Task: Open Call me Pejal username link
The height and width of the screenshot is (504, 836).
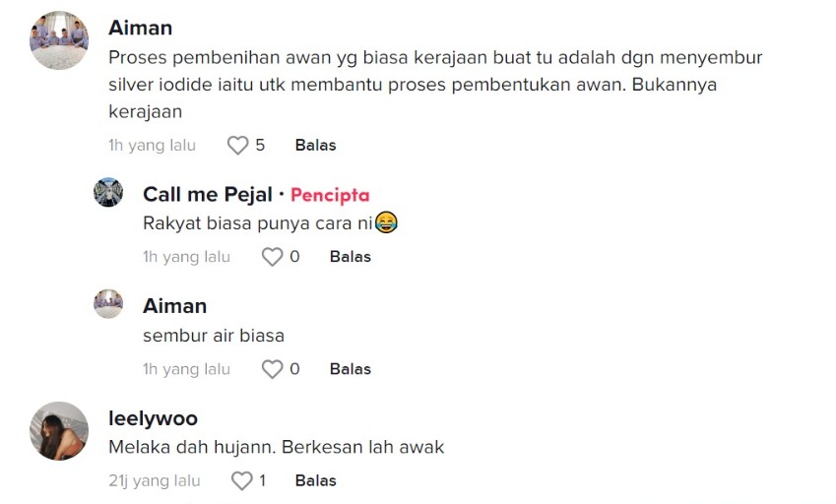Action: (x=207, y=194)
